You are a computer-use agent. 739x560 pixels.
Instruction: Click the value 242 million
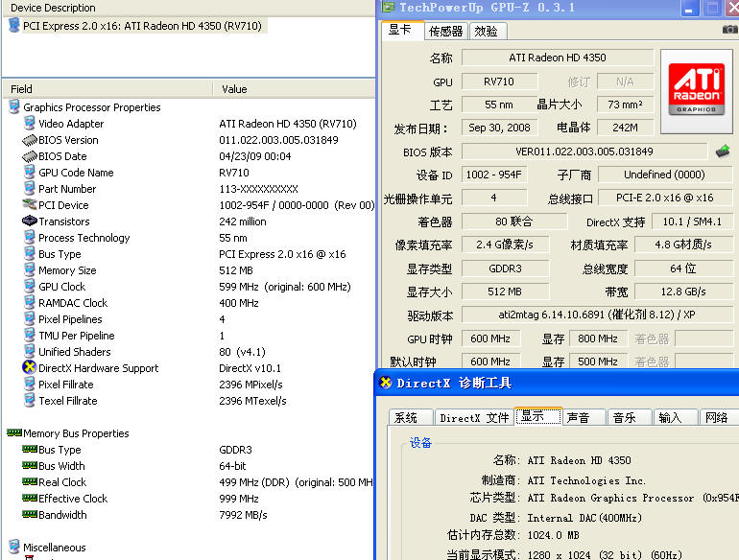click(x=242, y=222)
